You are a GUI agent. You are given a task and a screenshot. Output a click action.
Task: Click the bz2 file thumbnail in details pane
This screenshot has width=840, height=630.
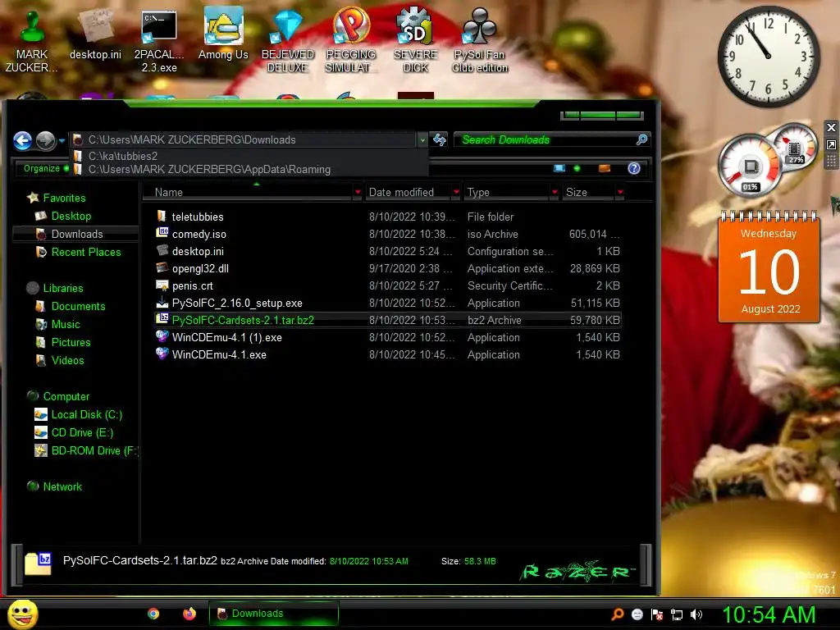coord(38,564)
